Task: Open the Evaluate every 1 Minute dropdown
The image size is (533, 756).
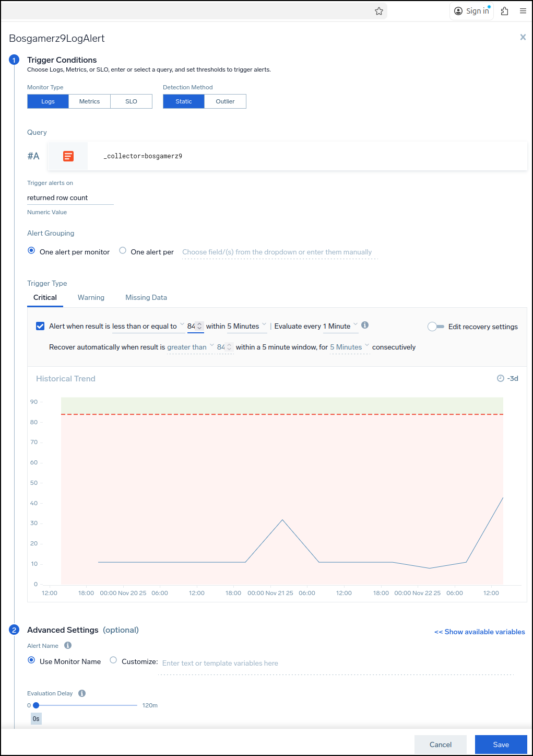Action: (x=340, y=327)
